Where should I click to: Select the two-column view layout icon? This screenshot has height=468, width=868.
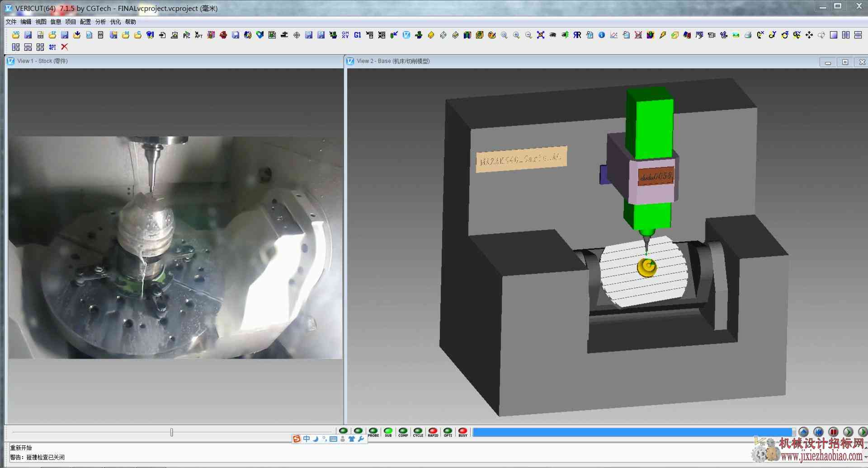pyautogui.click(x=846, y=35)
